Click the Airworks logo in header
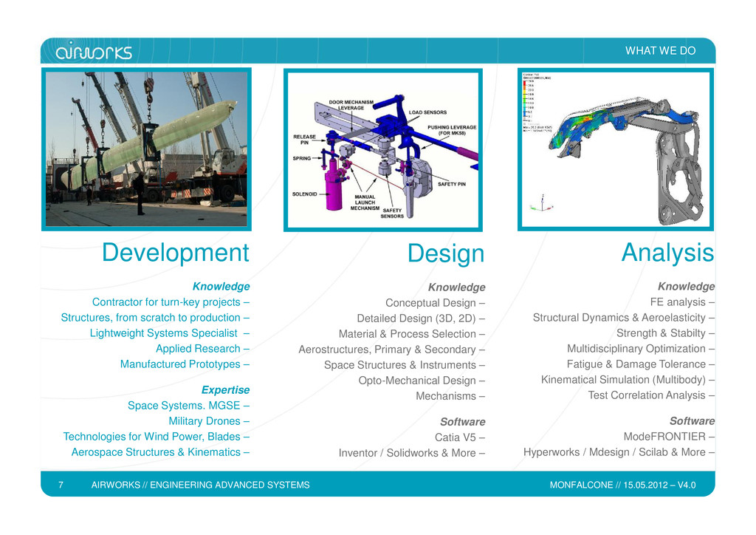This screenshot has height=535, width=756. point(94,51)
